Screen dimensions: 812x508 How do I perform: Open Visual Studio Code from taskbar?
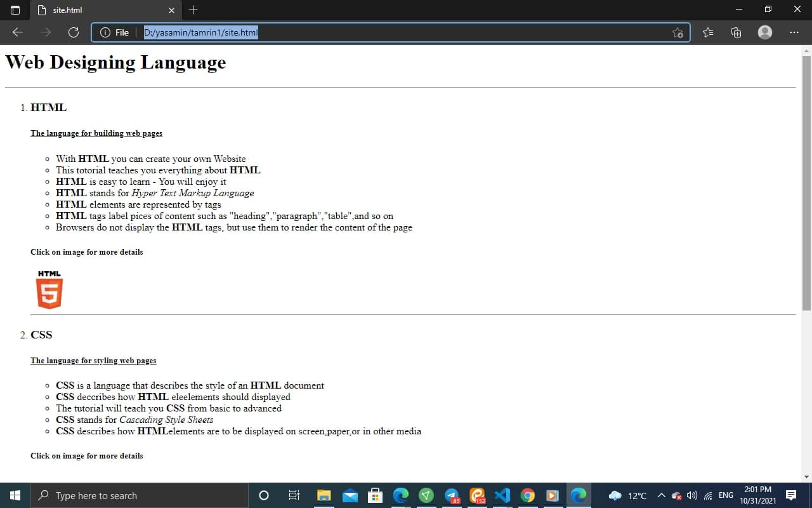coord(502,495)
